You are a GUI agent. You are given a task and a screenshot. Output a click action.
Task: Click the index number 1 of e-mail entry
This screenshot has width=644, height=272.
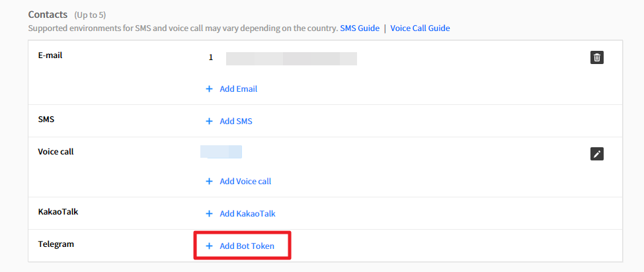pos(211,57)
